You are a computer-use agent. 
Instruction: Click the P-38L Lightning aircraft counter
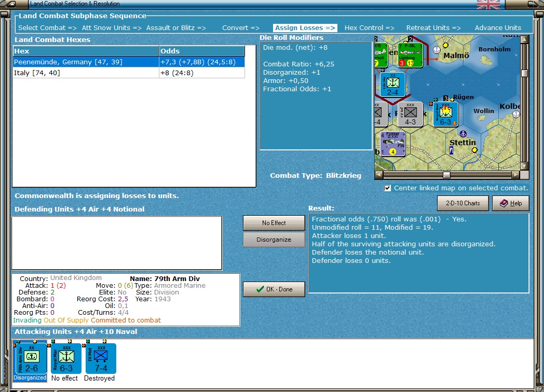point(411,55)
